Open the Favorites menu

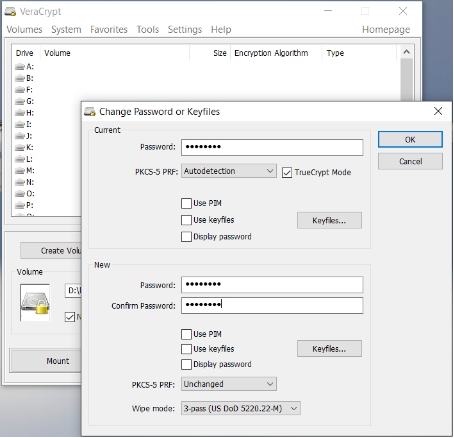coord(109,30)
